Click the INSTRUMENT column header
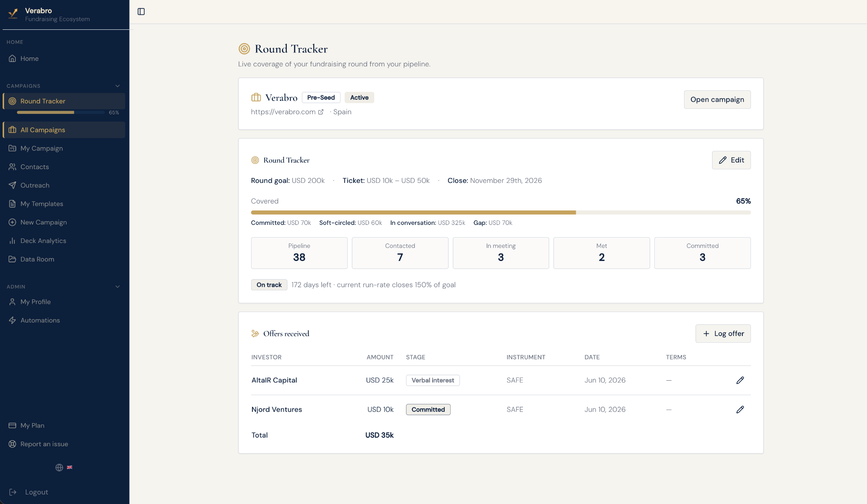Image resolution: width=867 pixels, height=504 pixels. tap(526, 358)
